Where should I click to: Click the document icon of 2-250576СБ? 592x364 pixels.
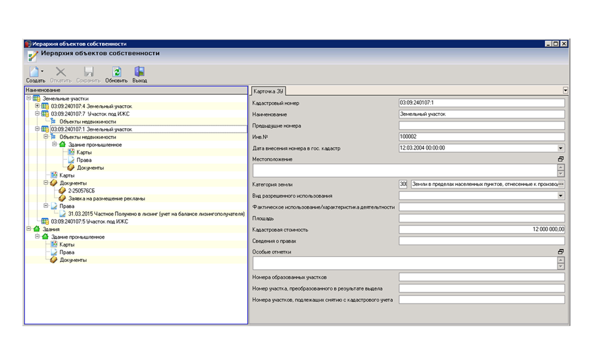(62, 190)
